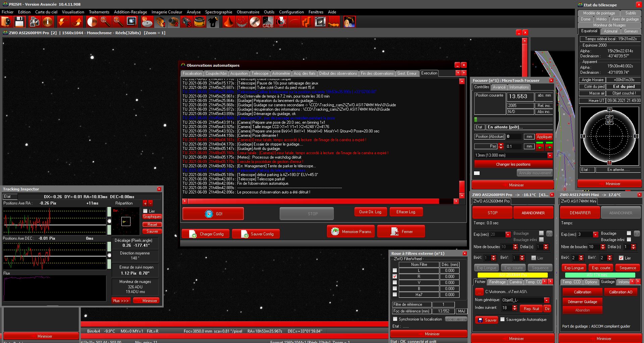Click the floppy disk save toolbar icon
Image resolution: width=644 pixels, height=343 pixels.
pyautogui.click(x=19, y=22)
